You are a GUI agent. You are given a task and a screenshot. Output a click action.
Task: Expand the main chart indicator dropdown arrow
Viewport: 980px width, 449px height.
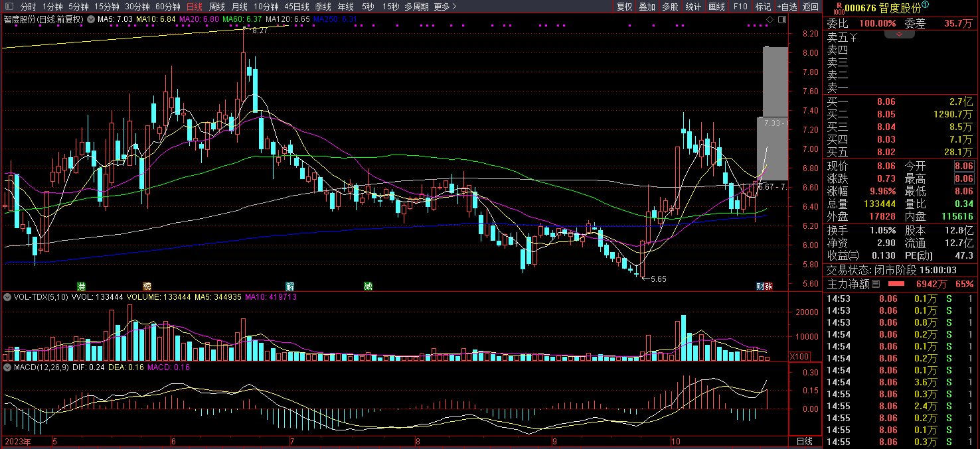click(90, 19)
